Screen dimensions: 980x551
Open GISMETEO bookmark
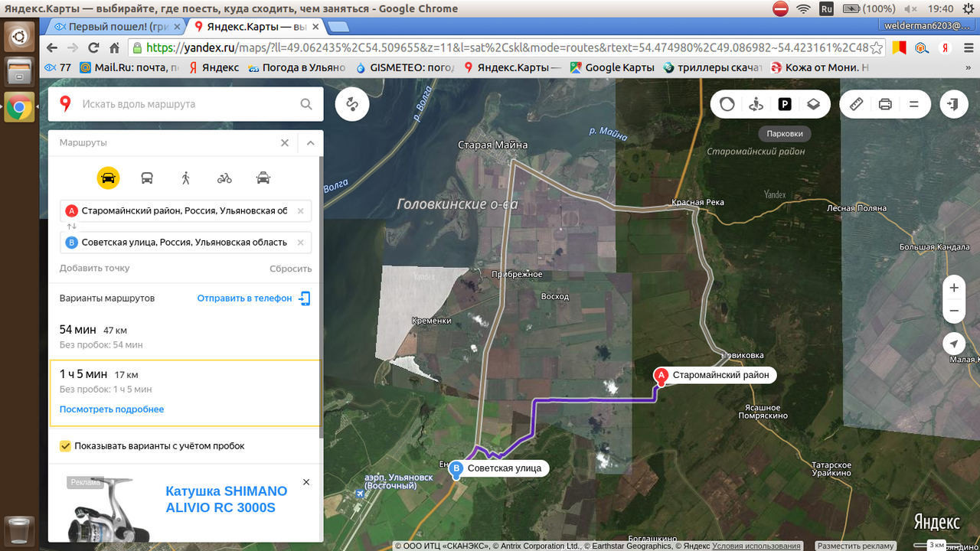coord(405,67)
